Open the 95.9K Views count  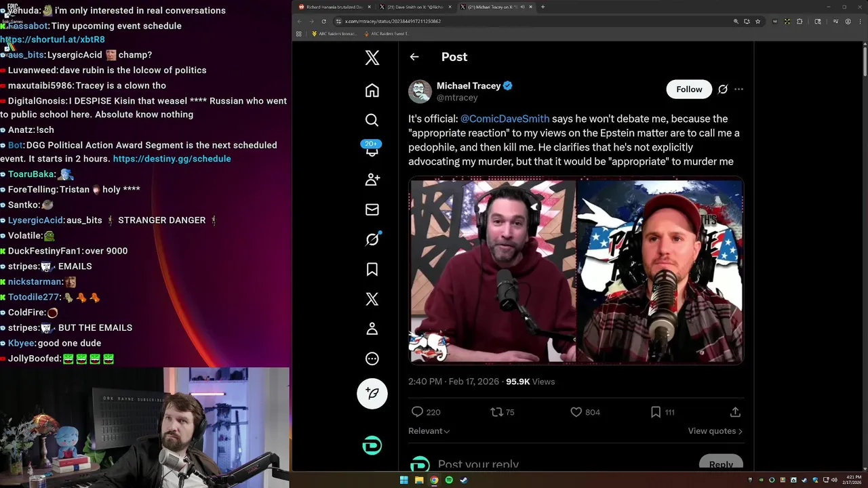(530, 382)
